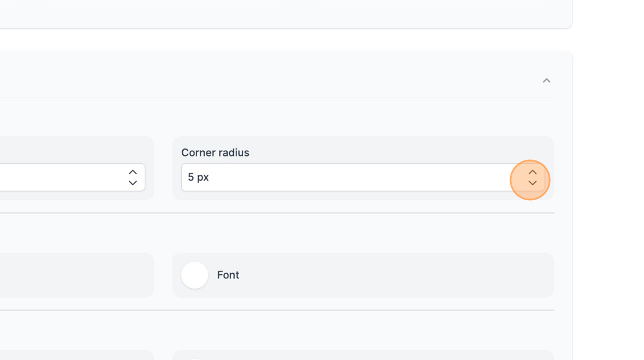The height and width of the screenshot is (360, 644).
Task: Collapse the section using the top chevron
Action: (x=546, y=81)
